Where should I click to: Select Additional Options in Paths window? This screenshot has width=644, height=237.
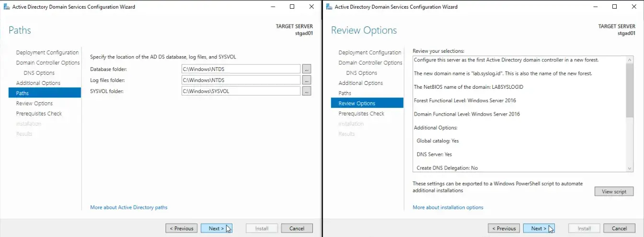pos(38,83)
